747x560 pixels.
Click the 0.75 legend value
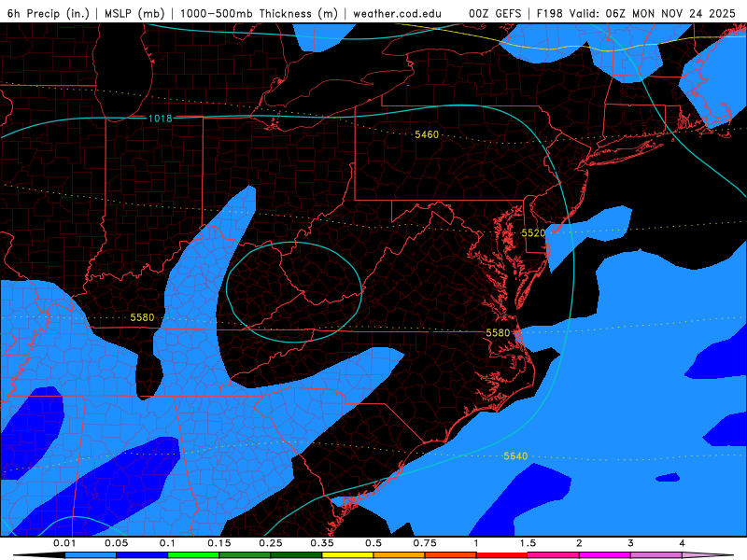tap(425, 543)
